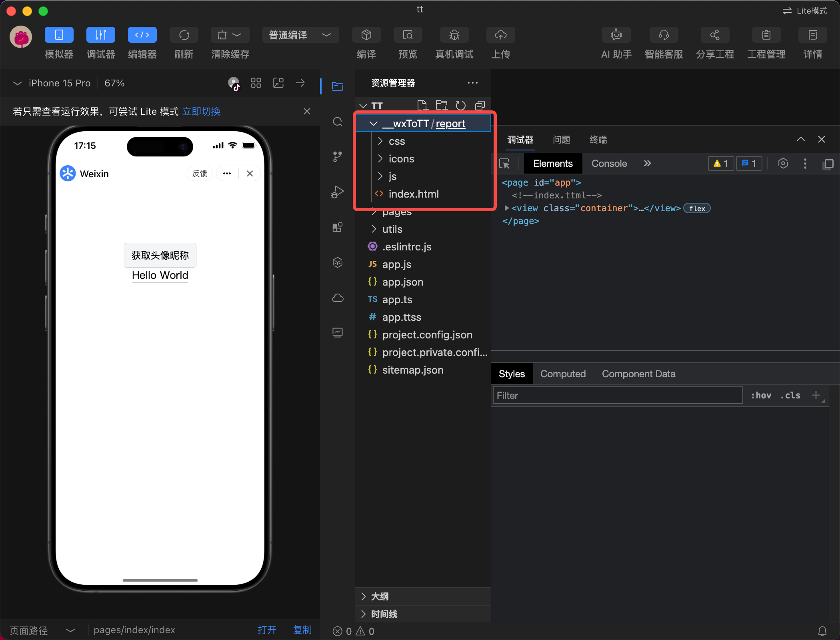Open the AI 助手 robot icon

point(616,35)
